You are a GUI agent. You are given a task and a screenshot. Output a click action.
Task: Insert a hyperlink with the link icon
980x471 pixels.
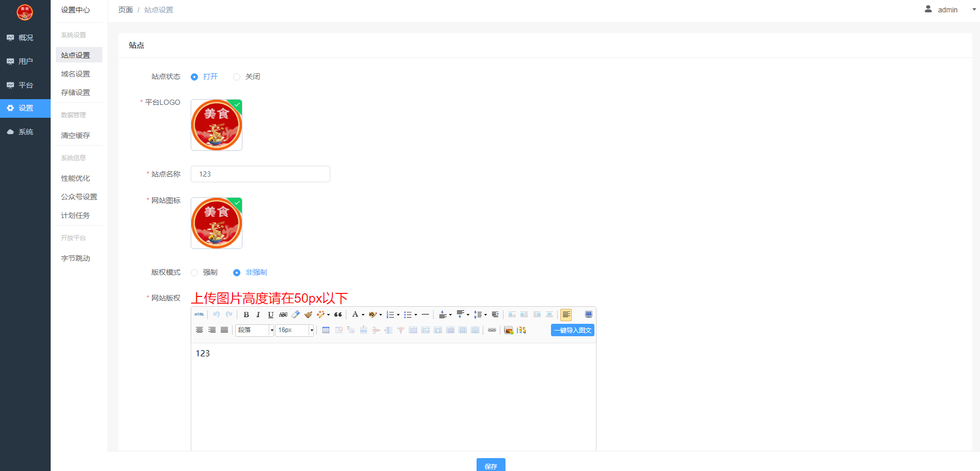point(492,330)
